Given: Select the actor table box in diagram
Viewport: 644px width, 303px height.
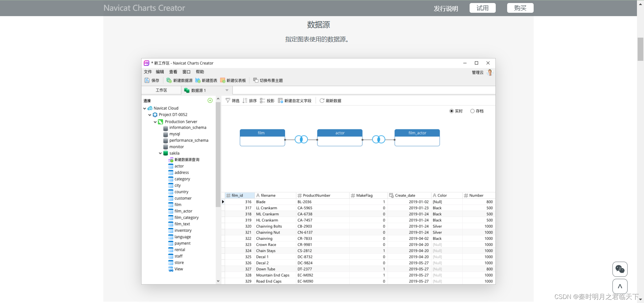Looking at the screenshot, I should (340, 138).
